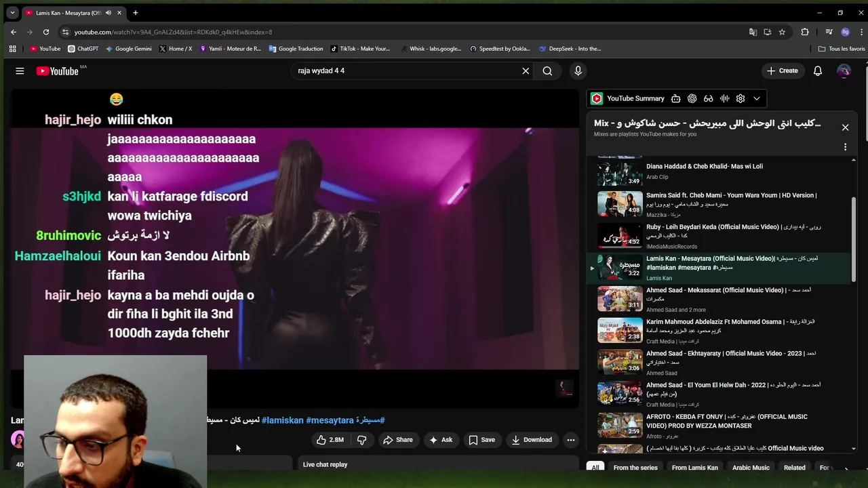Click the audio waveform icon in YouTube Summary
The width and height of the screenshot is (868, 488).
point(724,98)
